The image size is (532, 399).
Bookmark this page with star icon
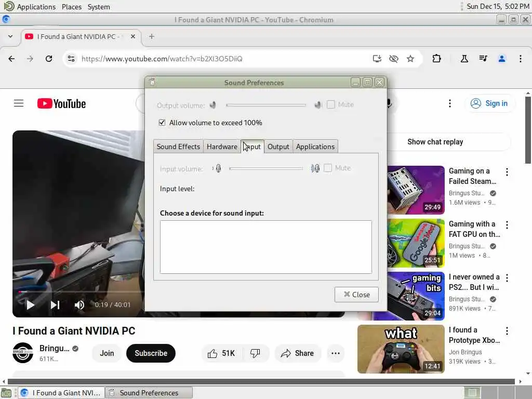point(410,59)
